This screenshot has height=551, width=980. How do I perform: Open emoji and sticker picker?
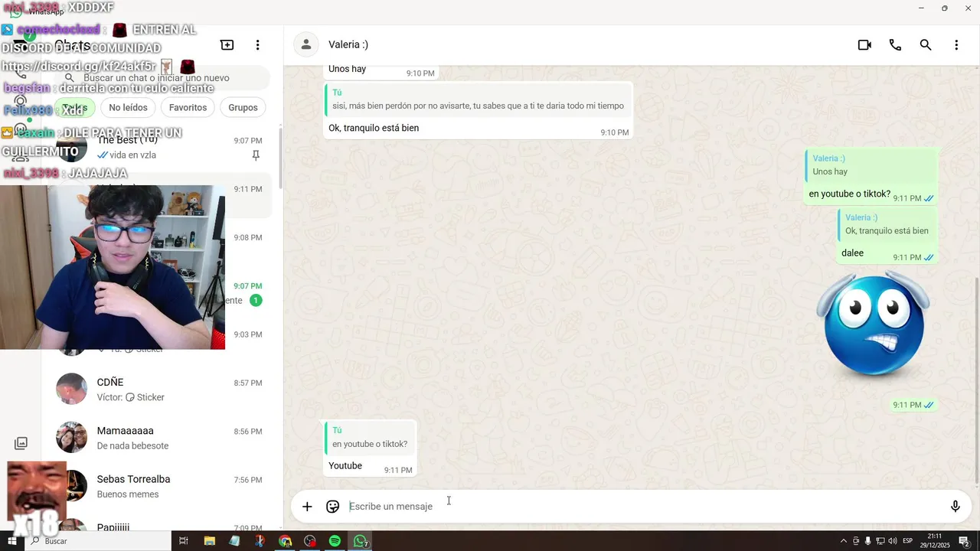pos(332,506)
